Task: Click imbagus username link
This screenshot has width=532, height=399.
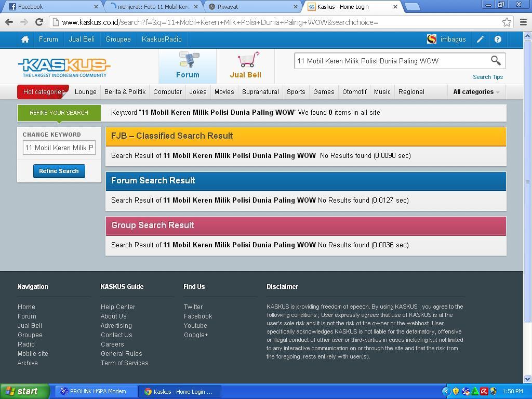Action: pos(453,39)
